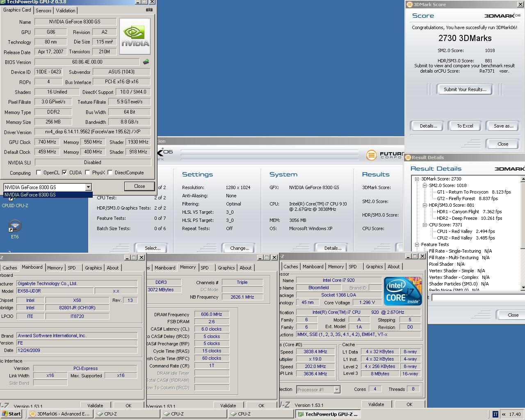Click the To Excel button
Screen dimensions: 525x420
[x=465, y=126]
